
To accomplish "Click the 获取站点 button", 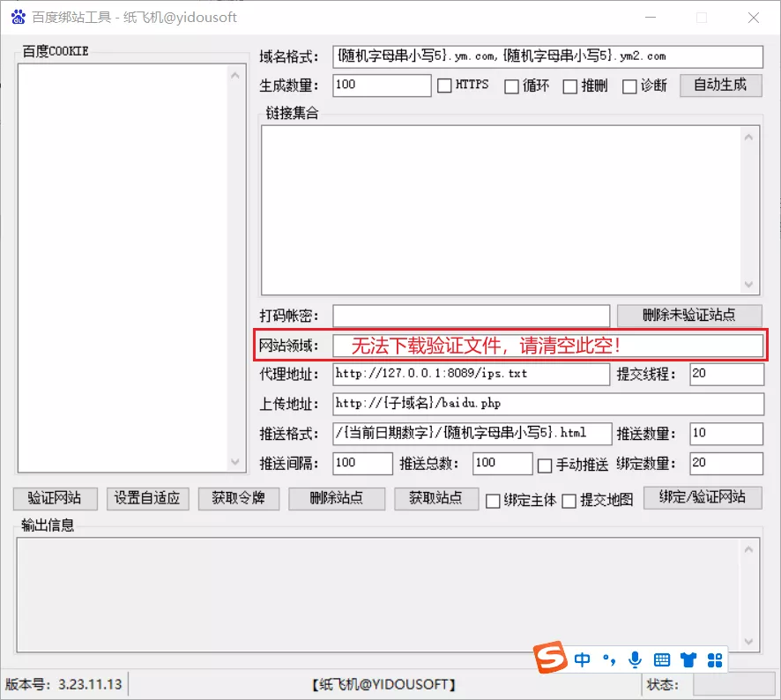I will [436, 498].
